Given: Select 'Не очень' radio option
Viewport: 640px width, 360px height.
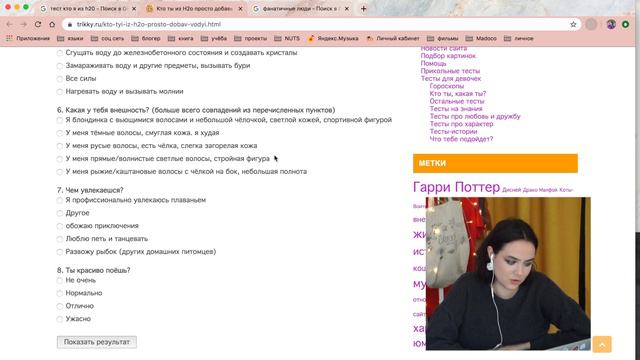Looking at the screenshot, I should pyautogui.click(x=60, y=281).
